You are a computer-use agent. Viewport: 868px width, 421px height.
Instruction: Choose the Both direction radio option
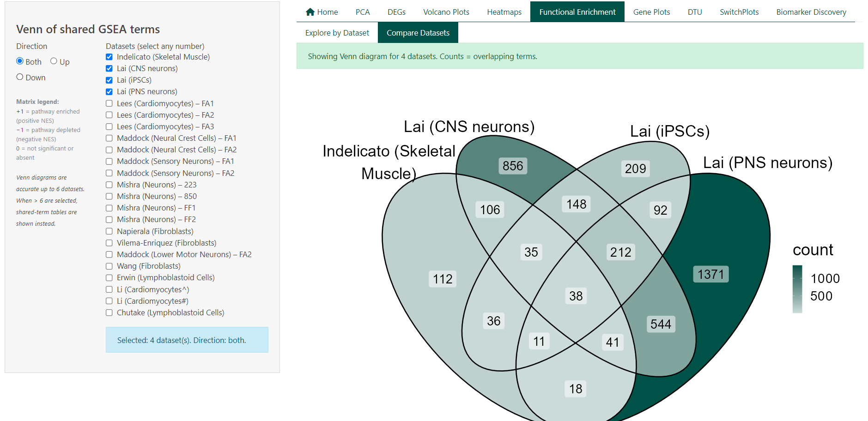20,61
